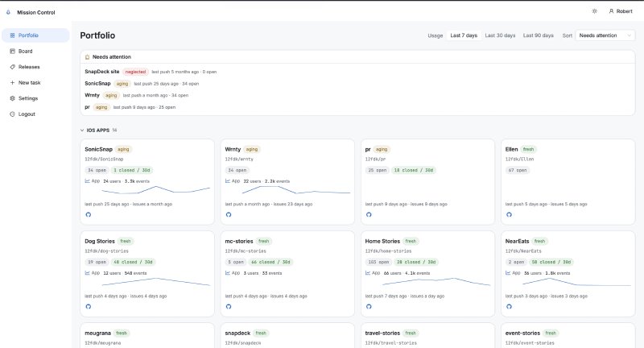Click the snapdeck card title
Viewport: 644px width, 348px height.
tap(237, 333)
